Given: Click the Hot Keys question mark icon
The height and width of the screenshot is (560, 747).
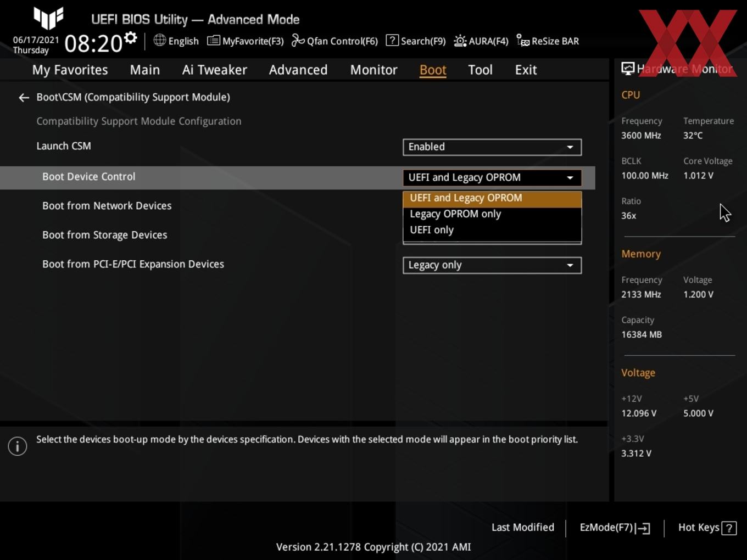Looking at the screenshot, I should tap(729, 528).
